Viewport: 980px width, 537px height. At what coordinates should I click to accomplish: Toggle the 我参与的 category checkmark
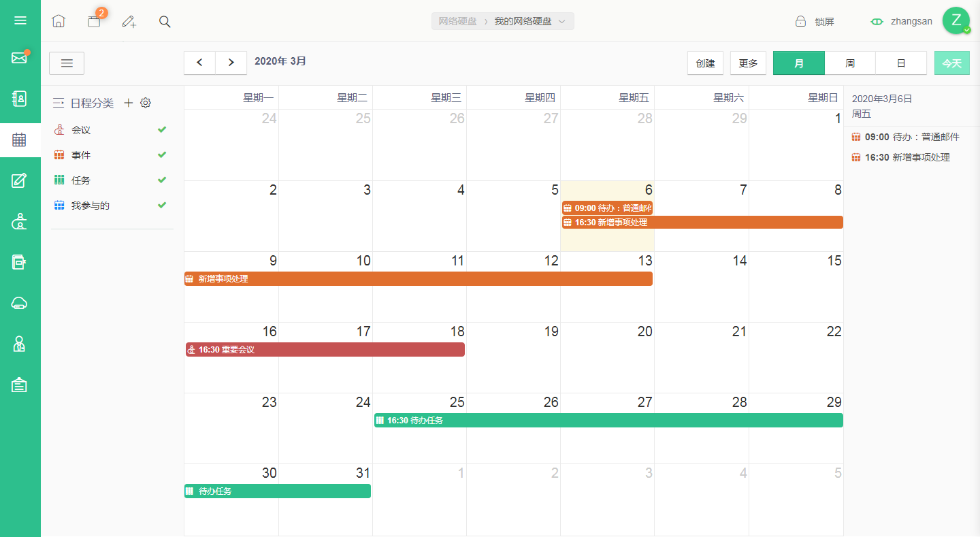tap(162, 205)
